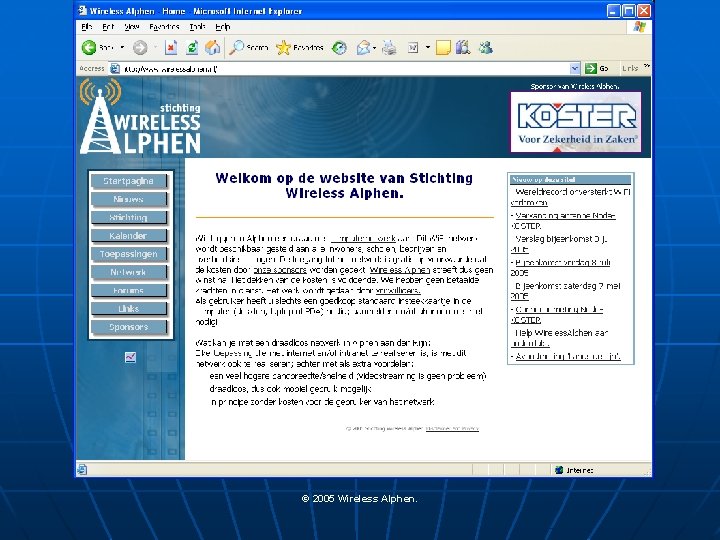This screenshot has width=720, height=540.
Task: Follow the 'onze sponsors' link
Action: 280,270
